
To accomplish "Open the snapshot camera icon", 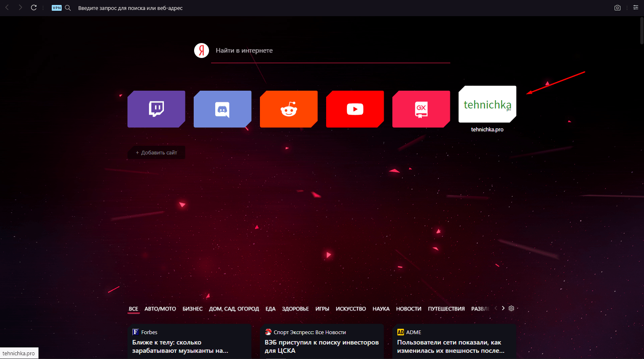I will 618,8.
